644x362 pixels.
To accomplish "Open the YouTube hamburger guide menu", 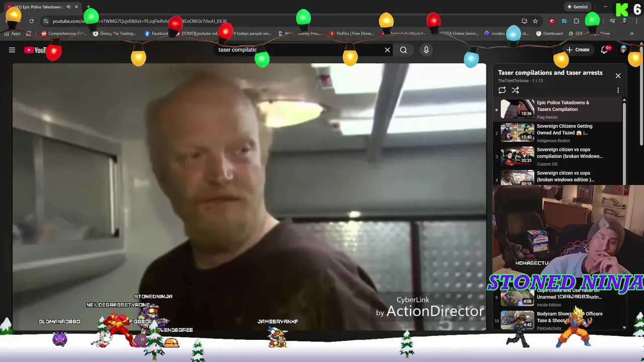I will coord(12,50).
